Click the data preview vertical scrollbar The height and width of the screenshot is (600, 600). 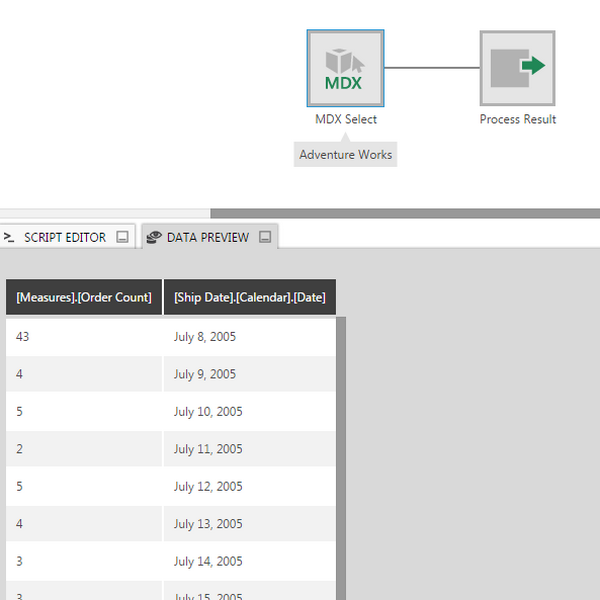(x=340, y=450)
